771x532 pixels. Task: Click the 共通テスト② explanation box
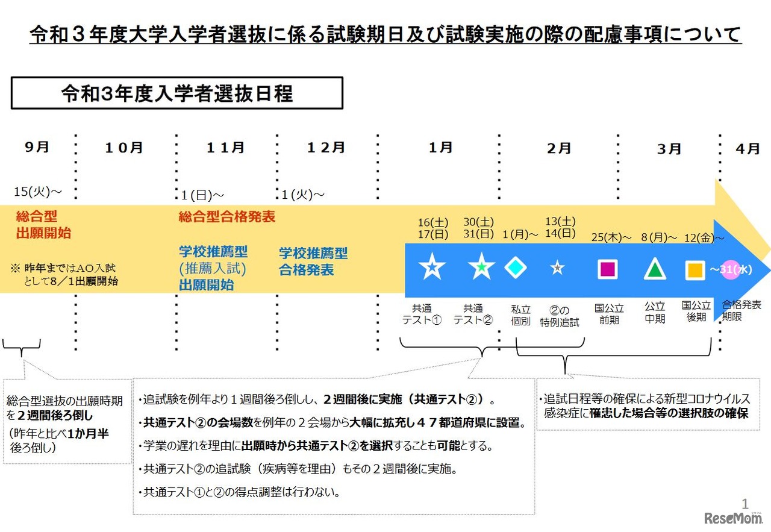click(334, 446)
